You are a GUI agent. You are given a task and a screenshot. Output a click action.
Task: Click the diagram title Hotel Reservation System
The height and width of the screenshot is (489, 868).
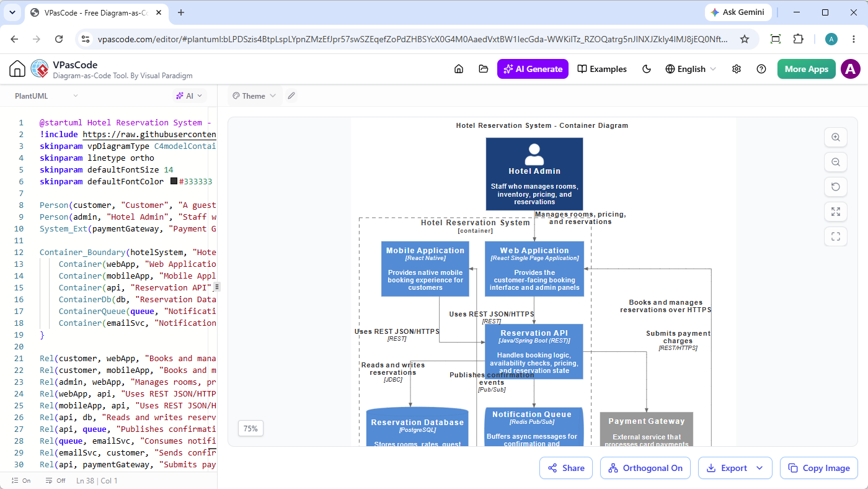pyautogui.click(x=542, y=125)
